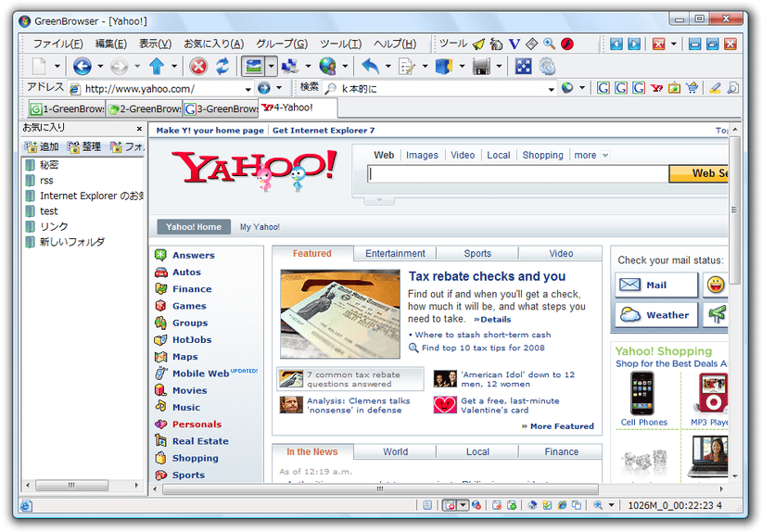Screen dimensions: 762x532
Task: Open the save icon dropdown arrow
Action: pos(499,66)
